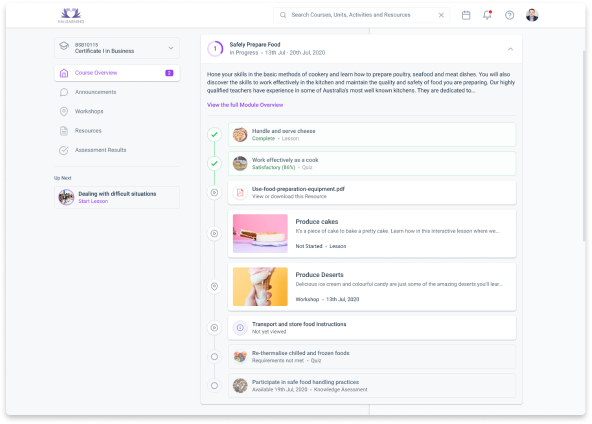592x424 pixels.
Task: Click the site logo
Action: click(x=71, y=15)
